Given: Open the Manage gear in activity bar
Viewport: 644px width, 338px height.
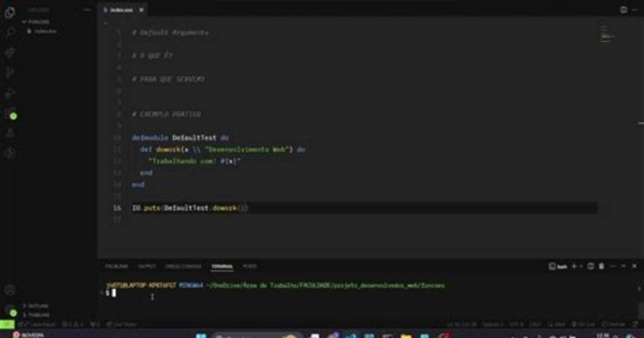Looking at the screenshot, I should pyautogui.click(x=10, y=311).
